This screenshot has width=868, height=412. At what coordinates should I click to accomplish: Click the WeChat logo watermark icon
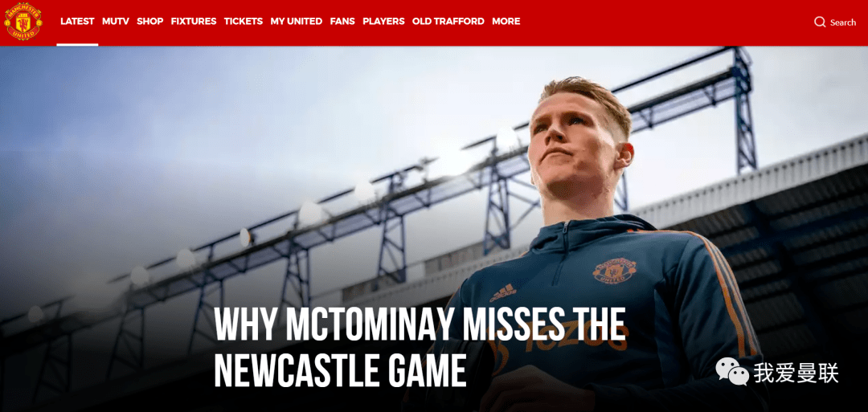pyautogui.click(x=732, y=371)
